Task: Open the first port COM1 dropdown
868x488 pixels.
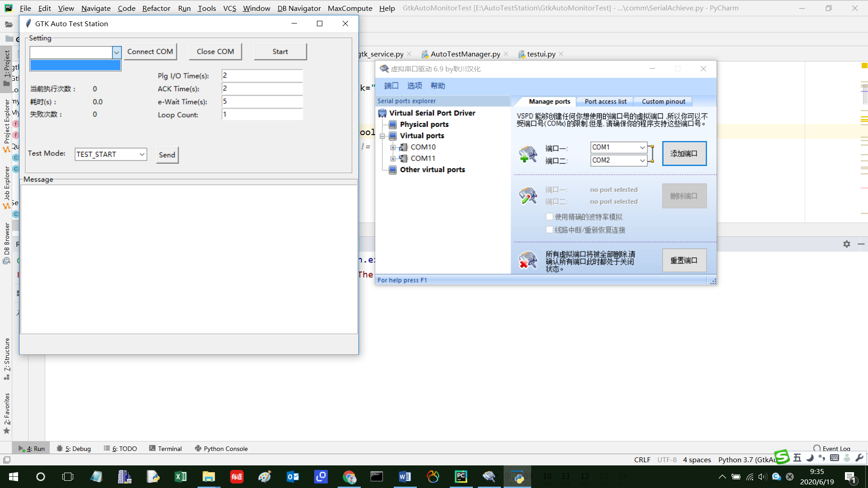Action: 642,147
